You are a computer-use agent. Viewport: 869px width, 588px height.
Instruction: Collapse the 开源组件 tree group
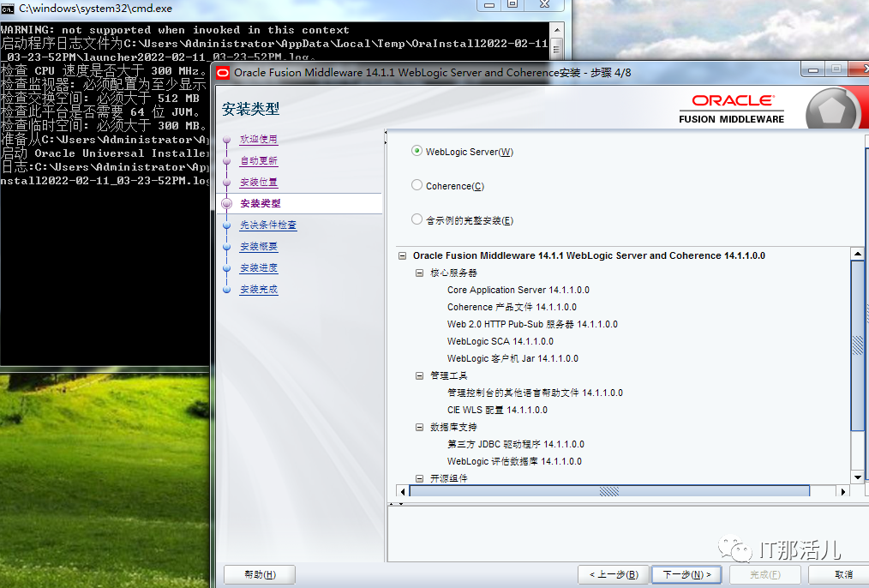tap(420, 478)
